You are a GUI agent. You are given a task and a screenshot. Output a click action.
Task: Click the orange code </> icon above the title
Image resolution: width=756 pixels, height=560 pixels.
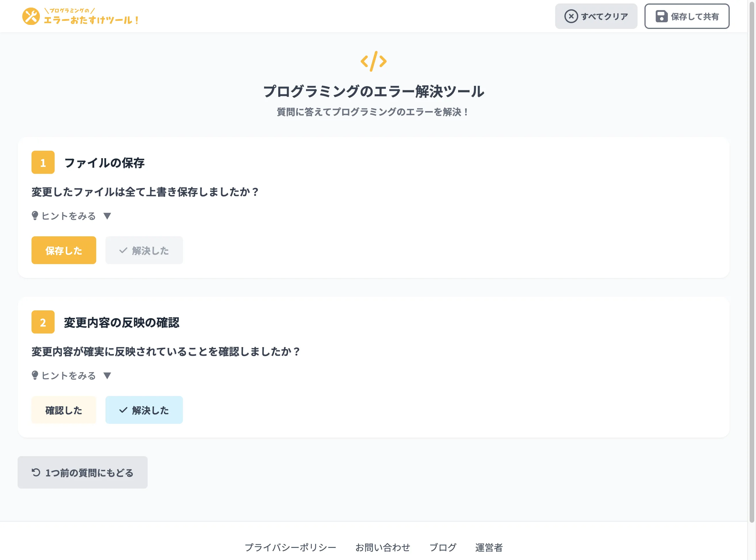pos(374,61)
